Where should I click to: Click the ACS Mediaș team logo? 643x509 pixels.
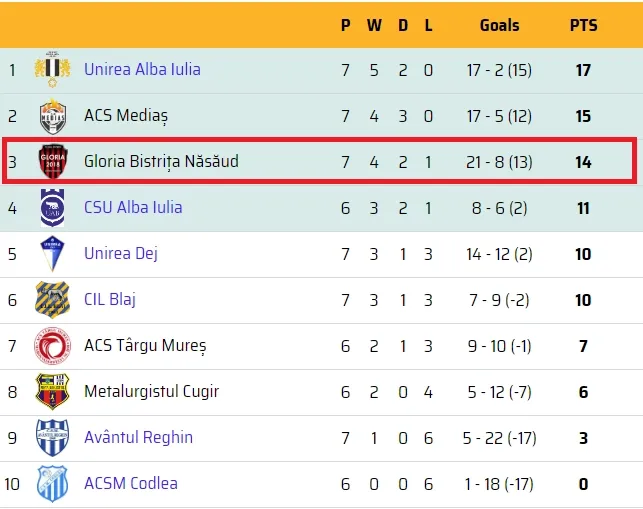(52, 116)
